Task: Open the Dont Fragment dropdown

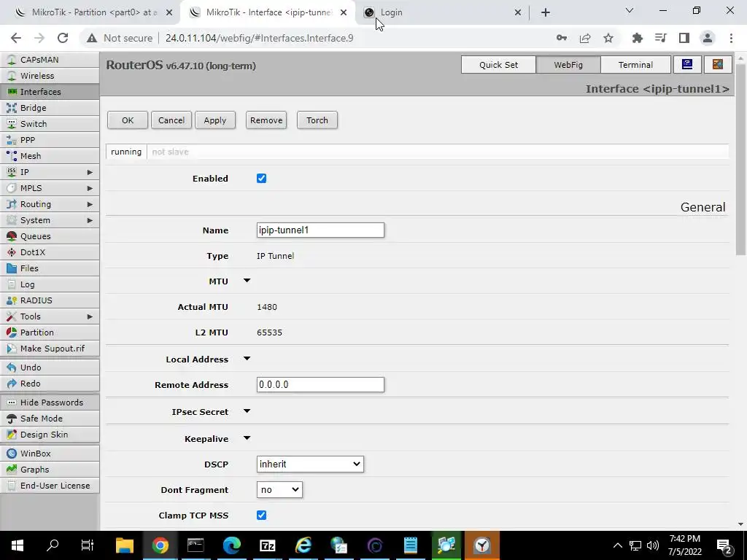Action: pyautogui.click(x=279, y=489)
